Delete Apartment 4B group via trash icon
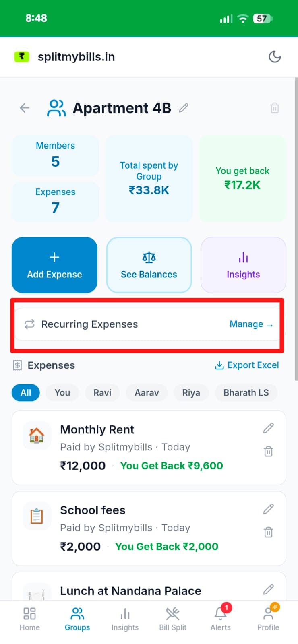Screen dimensions: 298x644 275,108
